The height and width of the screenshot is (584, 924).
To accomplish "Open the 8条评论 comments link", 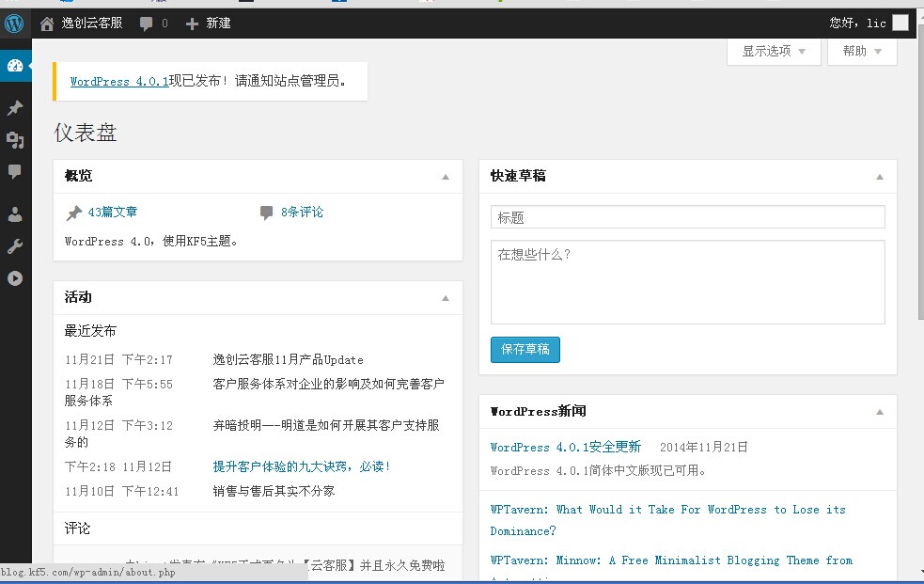I will [303, 213].
